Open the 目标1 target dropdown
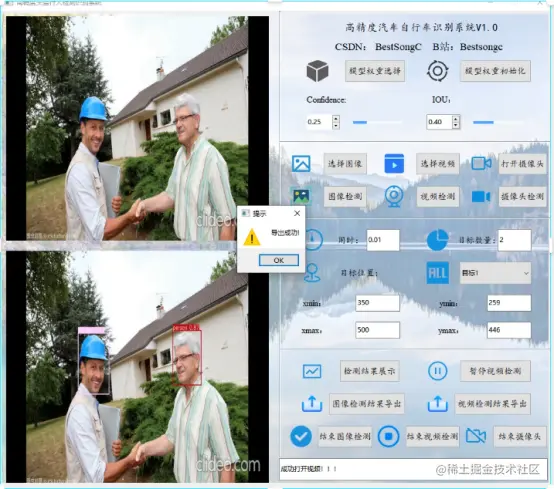The image size is (554, 490). (x=495, y=273)
